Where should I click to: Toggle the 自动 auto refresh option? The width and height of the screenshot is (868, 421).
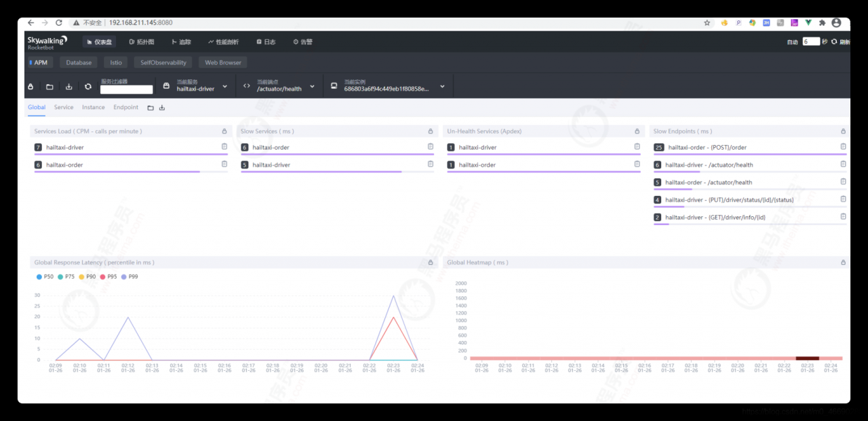pyautogui.click(x=792, y=42)
